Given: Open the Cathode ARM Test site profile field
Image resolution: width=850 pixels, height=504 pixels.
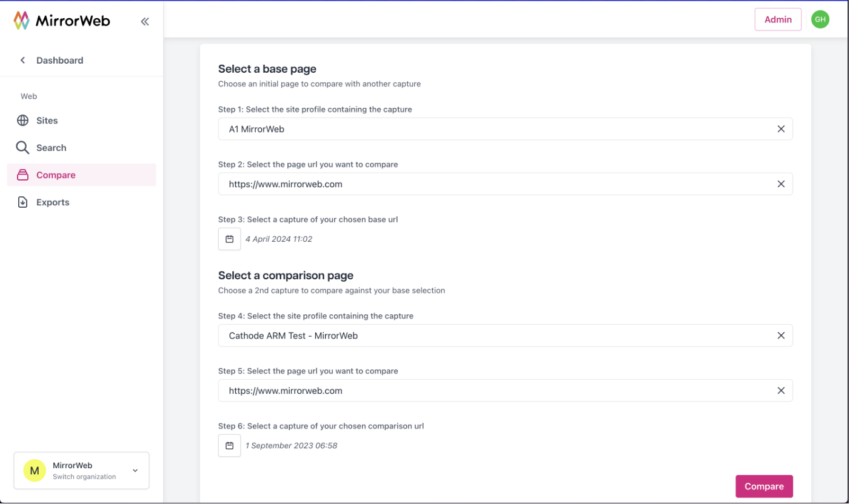Looking at the screenshot, I should coord(505,336).
